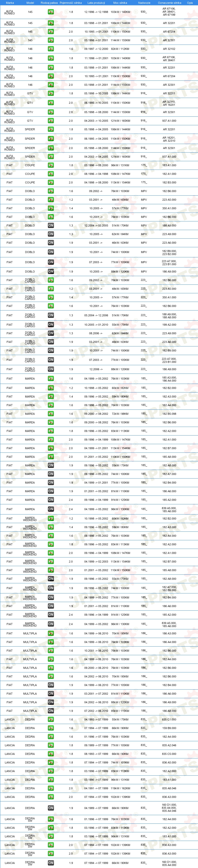Viewport: 198px width, 868px height.
Task: Click the petrol icon in Fiat Coupe 1.8 row
Action: coord(51,166)
